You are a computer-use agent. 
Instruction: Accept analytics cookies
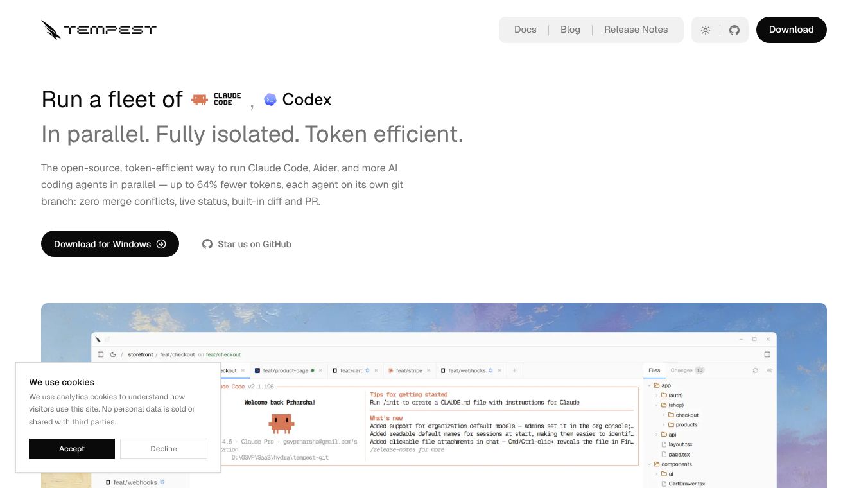72,449
